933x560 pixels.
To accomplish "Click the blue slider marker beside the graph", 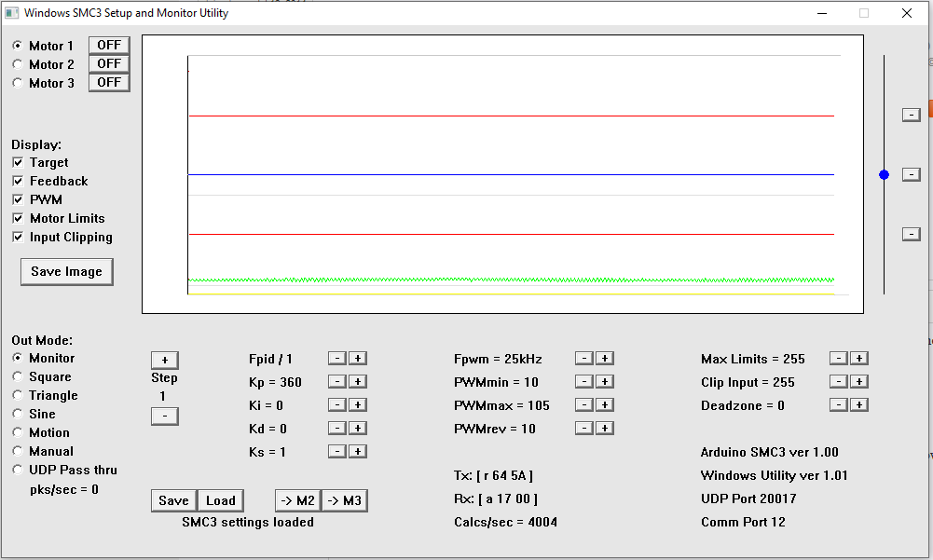I will click(x=884, y=174).
